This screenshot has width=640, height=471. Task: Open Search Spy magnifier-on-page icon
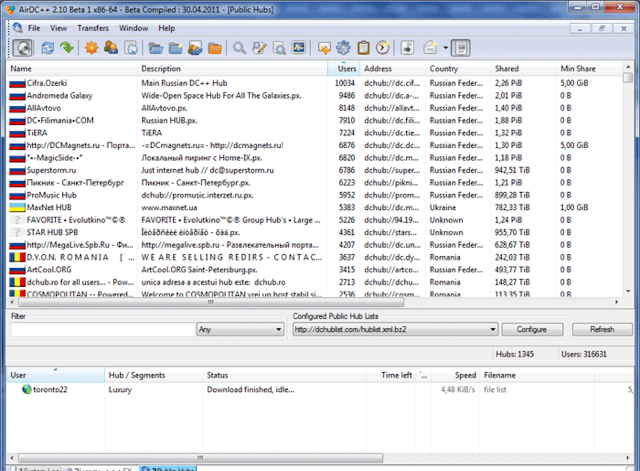coord(279,48)
